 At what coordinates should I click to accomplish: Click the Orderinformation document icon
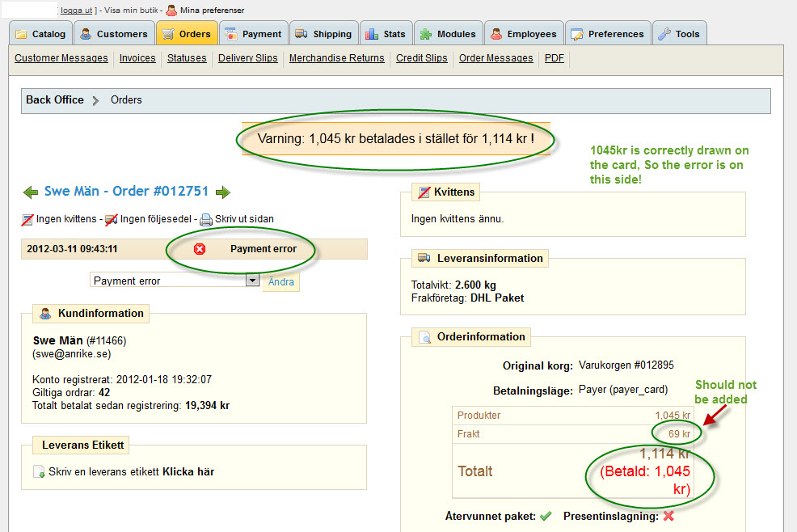[x=424, y=337]
